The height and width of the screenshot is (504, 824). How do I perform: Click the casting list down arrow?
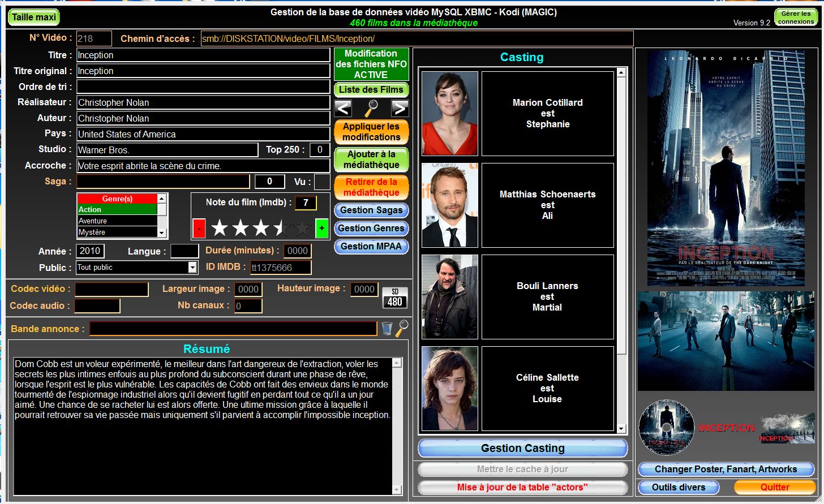[x=621, y=429]
